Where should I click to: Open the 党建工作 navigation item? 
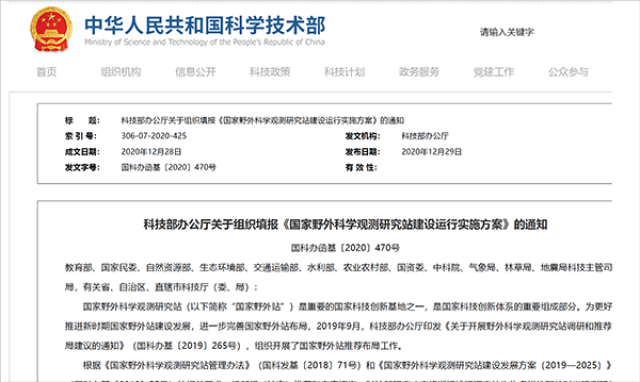click(493, 72)
